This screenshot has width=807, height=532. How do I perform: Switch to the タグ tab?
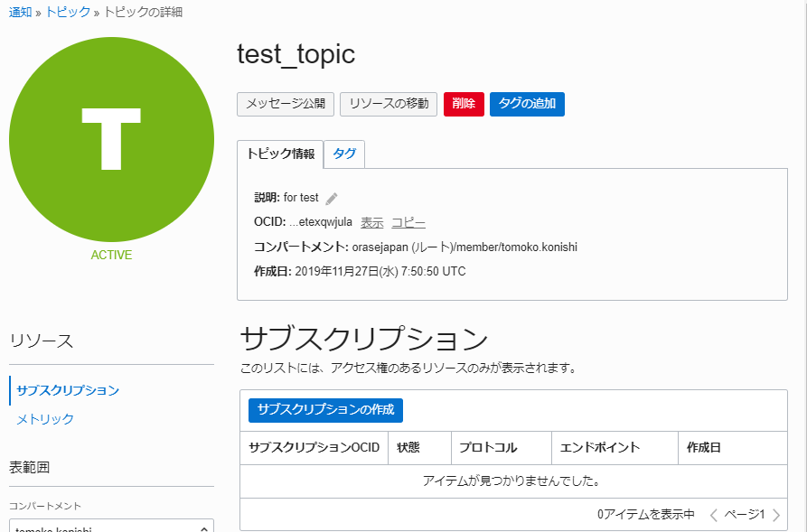(x=343, y=154)
